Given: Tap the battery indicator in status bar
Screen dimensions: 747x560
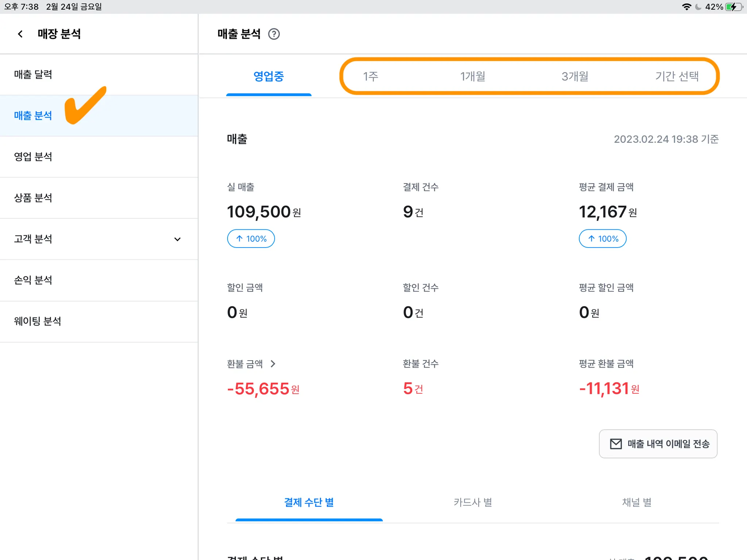Looking at the screenshot, I should (x=734, y=7).
